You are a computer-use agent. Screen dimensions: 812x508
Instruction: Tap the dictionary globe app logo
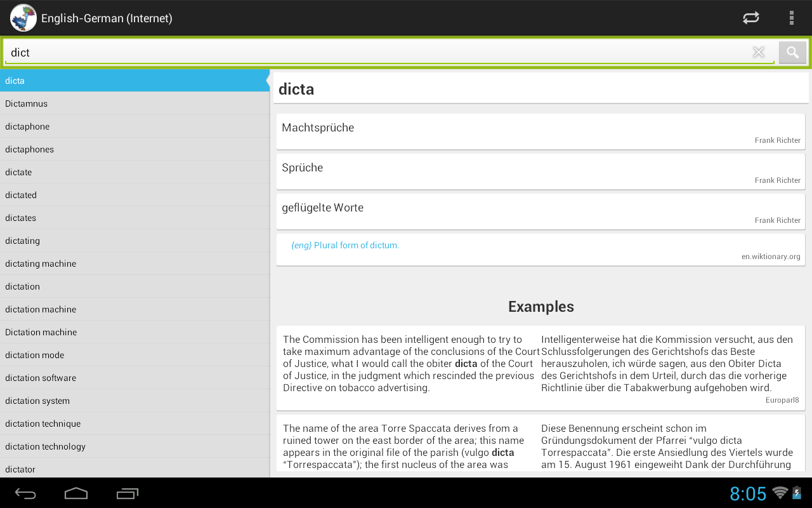(x=23, y=18)
